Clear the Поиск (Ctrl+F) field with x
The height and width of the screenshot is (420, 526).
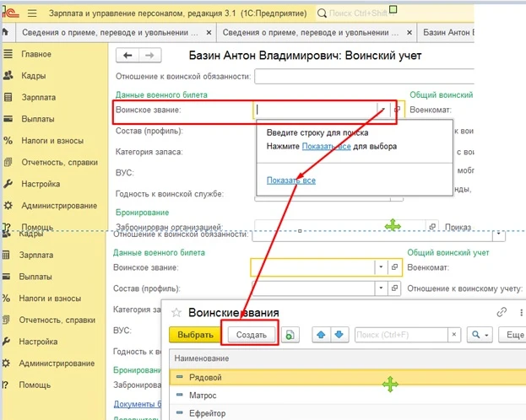tap(454, 335)
